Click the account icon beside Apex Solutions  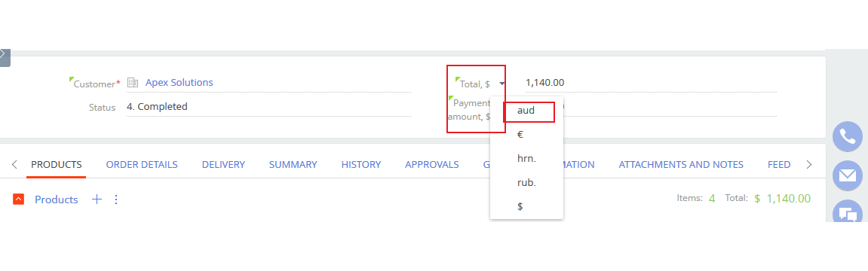click(132, 83)
